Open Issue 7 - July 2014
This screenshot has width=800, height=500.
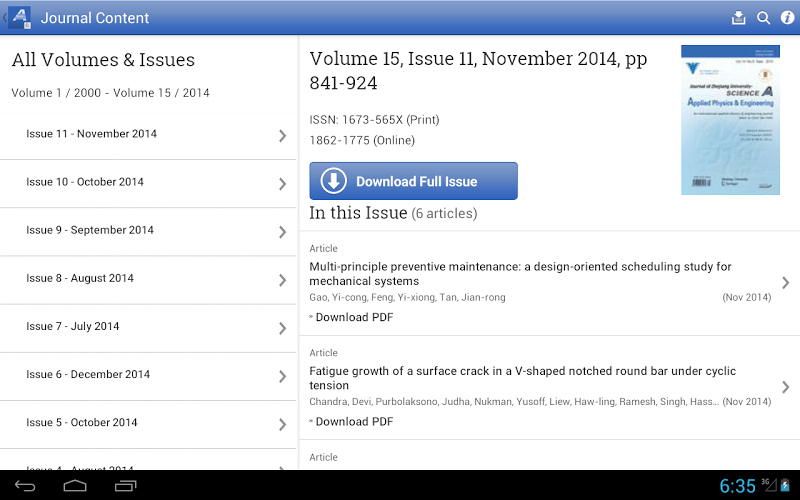click(149, 327)
